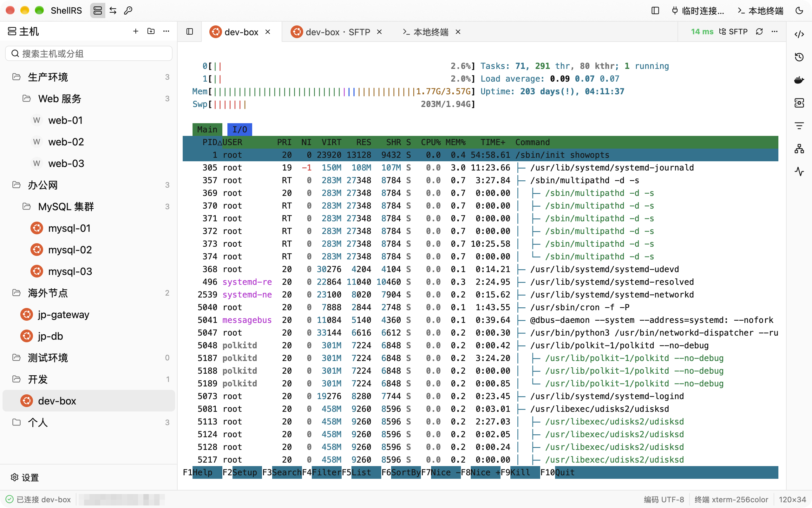Collapse the MySQL 集群 subgroup
Screen dimensions: 812x508
coord(89,206)
